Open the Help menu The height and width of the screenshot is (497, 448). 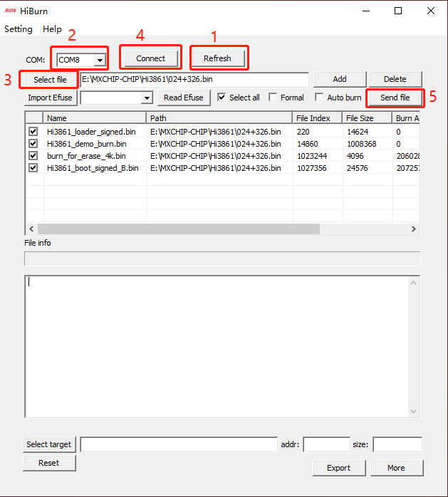click(x=52, y=29)
